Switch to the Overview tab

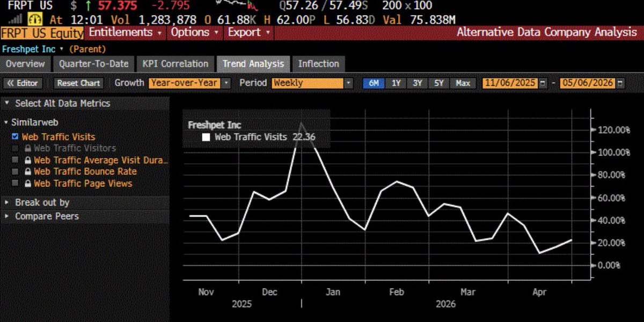(25, 64)
